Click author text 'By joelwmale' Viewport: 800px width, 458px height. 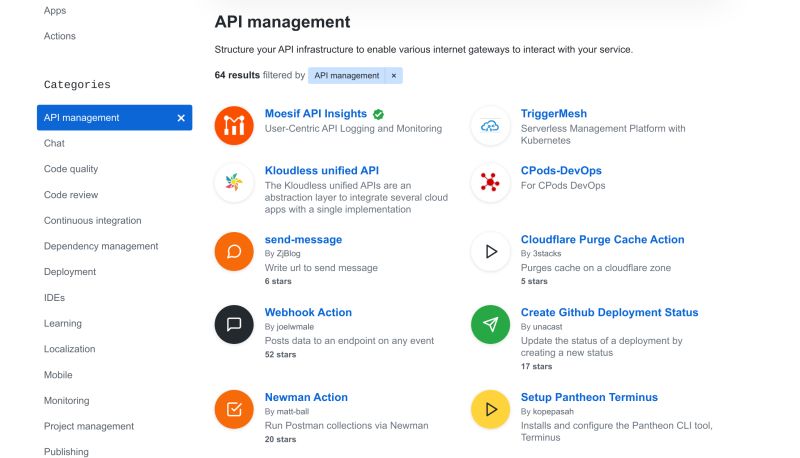289,327
